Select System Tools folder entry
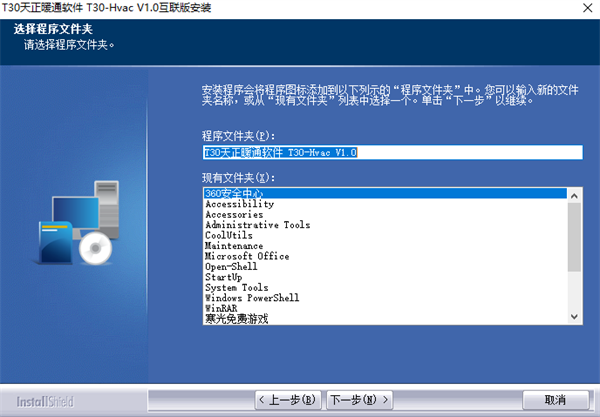Screen dimensions: 600x417 (385, 287)
